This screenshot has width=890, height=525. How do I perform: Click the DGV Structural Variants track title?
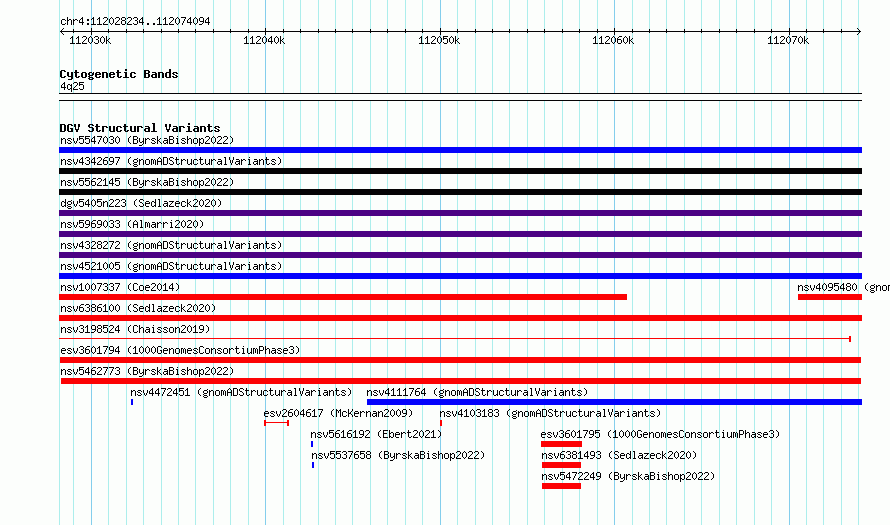pyautogui.click(x=140, y=128)
